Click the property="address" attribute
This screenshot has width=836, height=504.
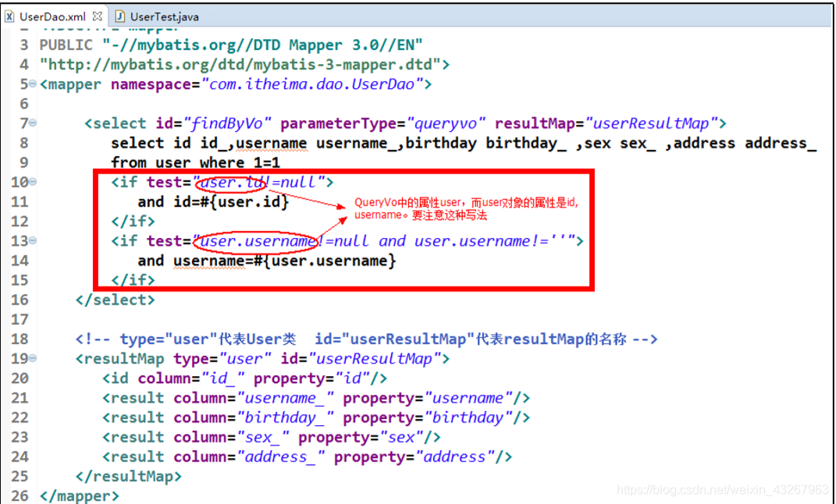coord(414,457)
